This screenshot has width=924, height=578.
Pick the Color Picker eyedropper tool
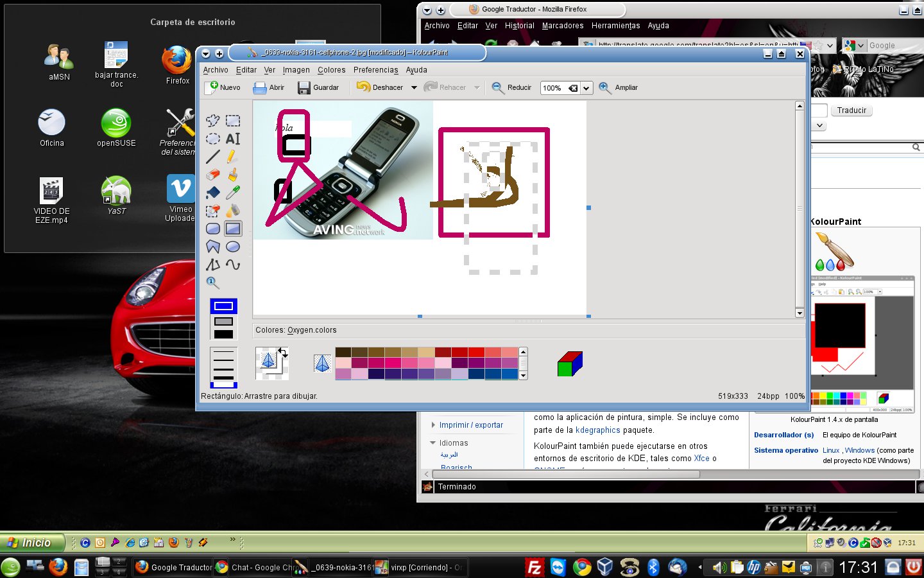[233, 192]
